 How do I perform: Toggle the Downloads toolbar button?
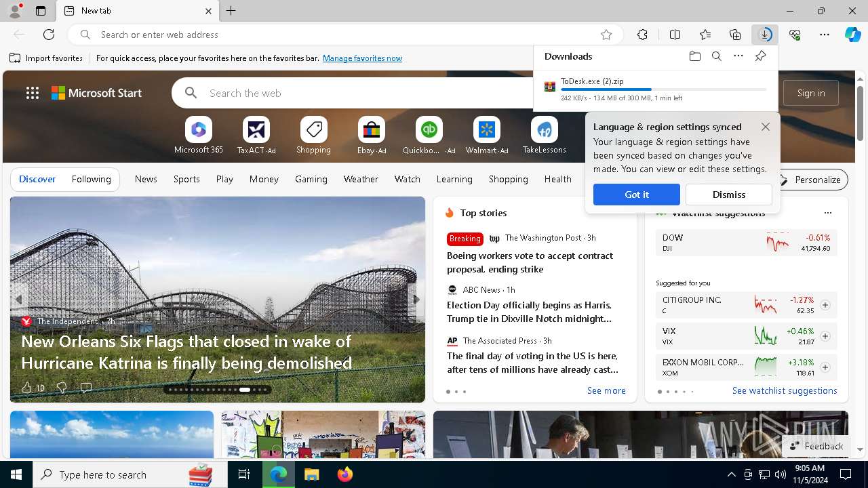[x=765, y=35]
